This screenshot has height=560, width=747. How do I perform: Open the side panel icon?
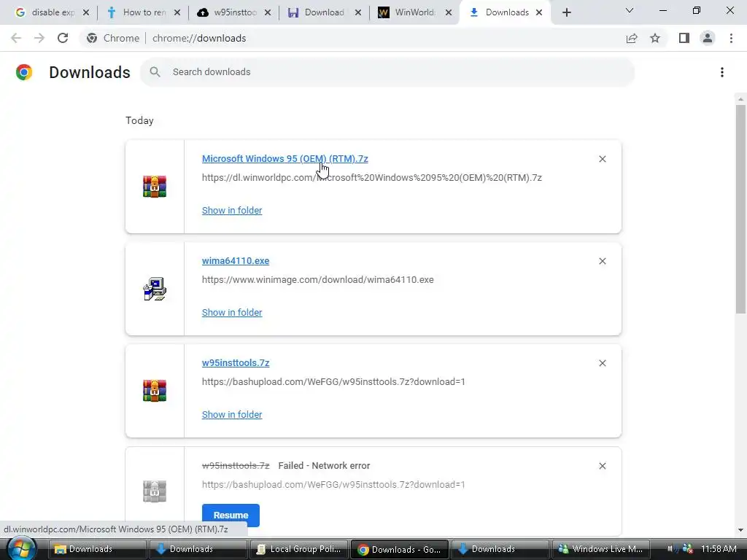coord(684,38)
